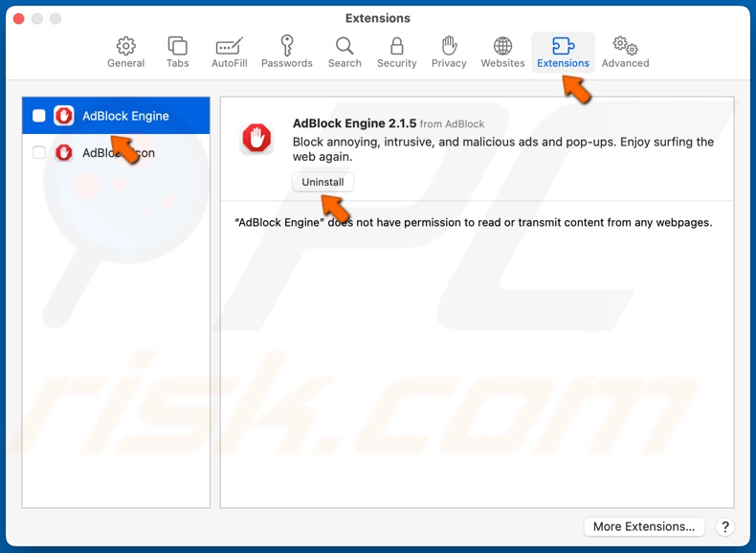This screenshot has height=553, width=756.
Task: Open the help question mark button
Action: point(725,526)
